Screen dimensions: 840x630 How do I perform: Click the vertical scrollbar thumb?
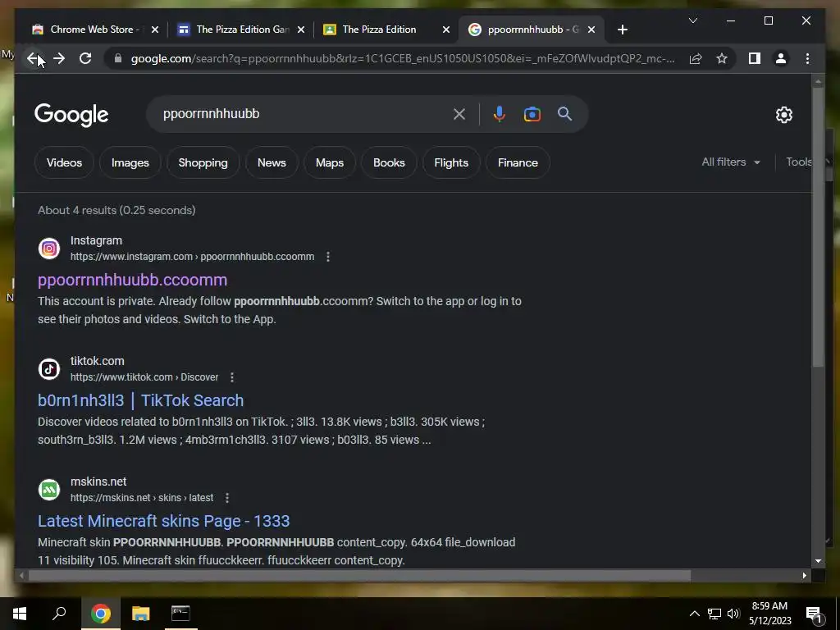coord(818,227)
